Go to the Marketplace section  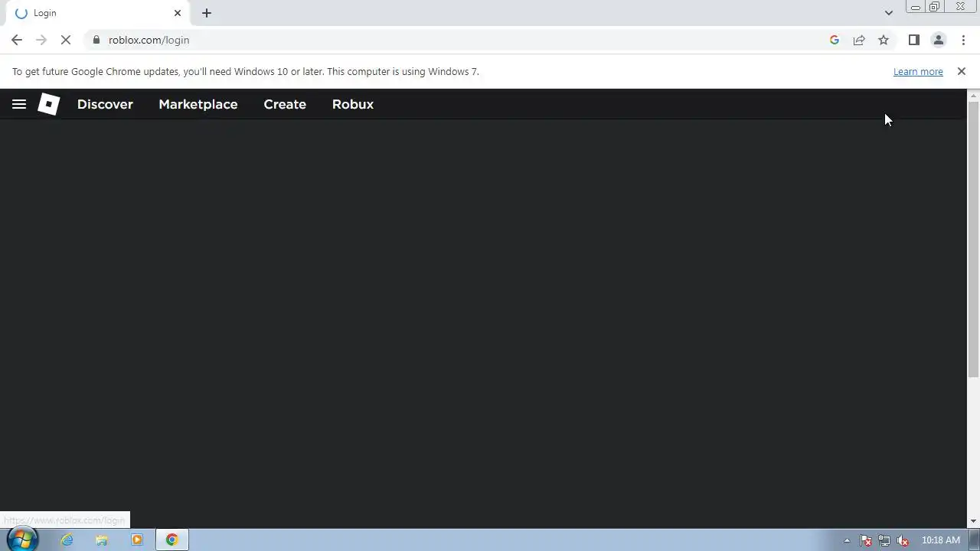point(198,104)
